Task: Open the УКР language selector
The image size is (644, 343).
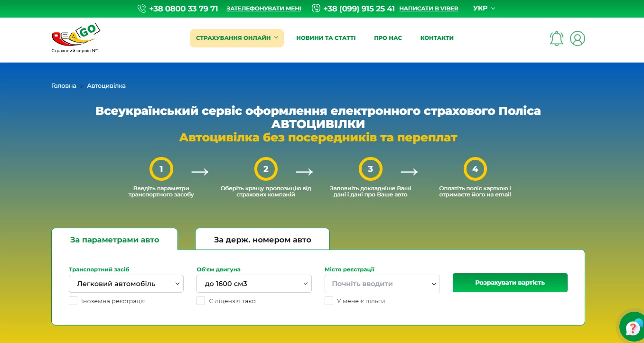Action: coord(484,8)
